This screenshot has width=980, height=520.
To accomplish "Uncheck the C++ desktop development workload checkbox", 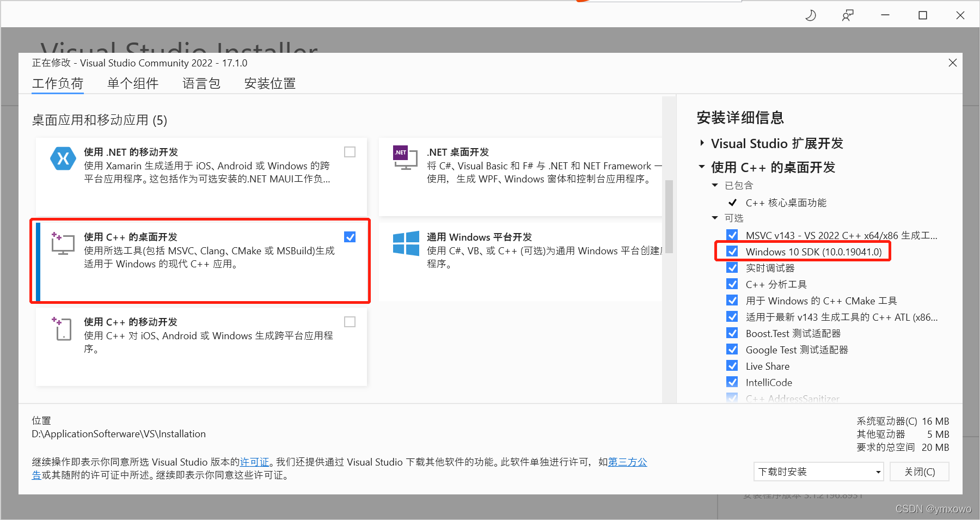I will 350,237.
